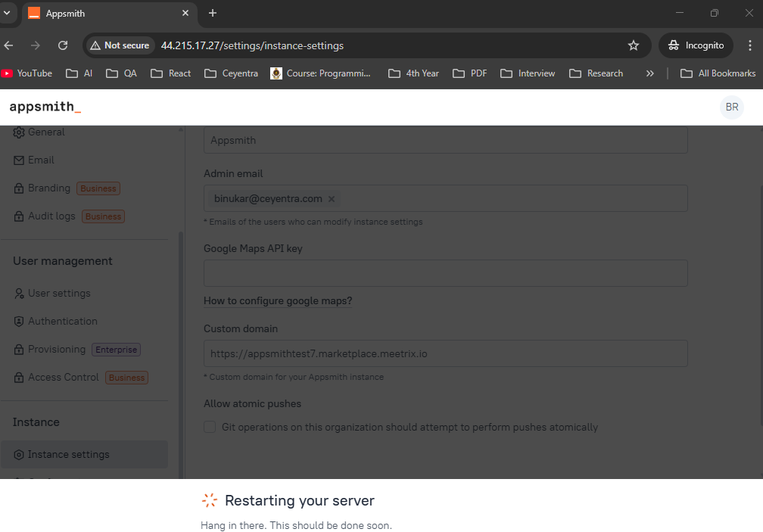Click the Branding lock icon

click(18, 188)
